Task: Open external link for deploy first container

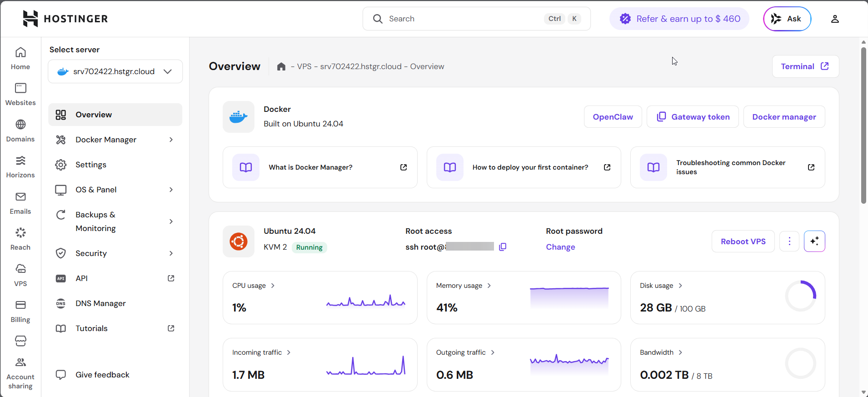Action: [607, 167]
